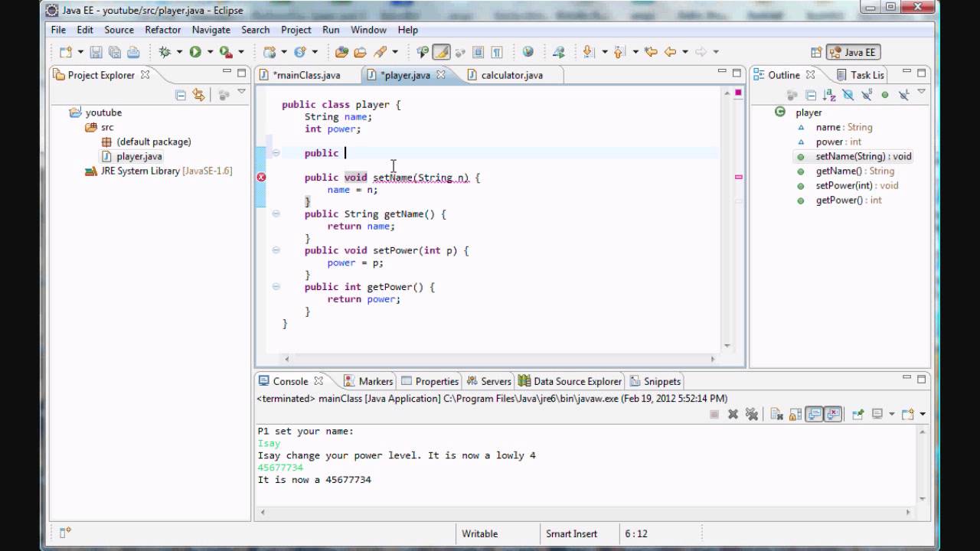The height and width of the screenshot is (551, 980).
Task: Switch to the *mainClass.java editor tab
Action: 307,75
